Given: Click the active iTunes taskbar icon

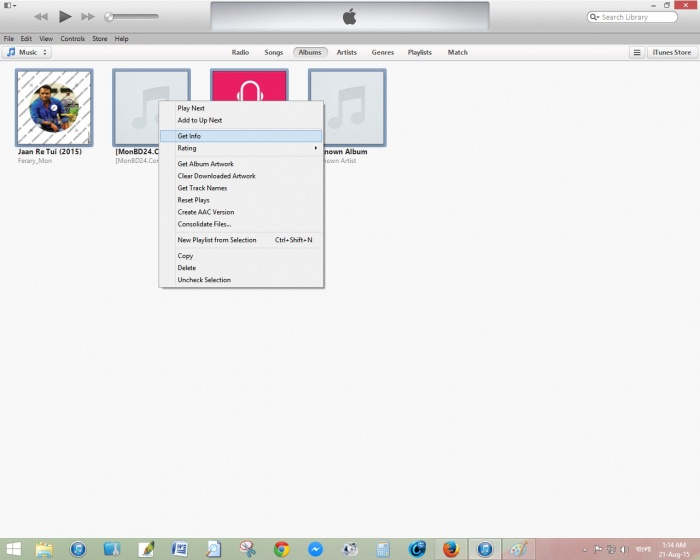Looking at the screenshot, I should (x=485, y=549).
